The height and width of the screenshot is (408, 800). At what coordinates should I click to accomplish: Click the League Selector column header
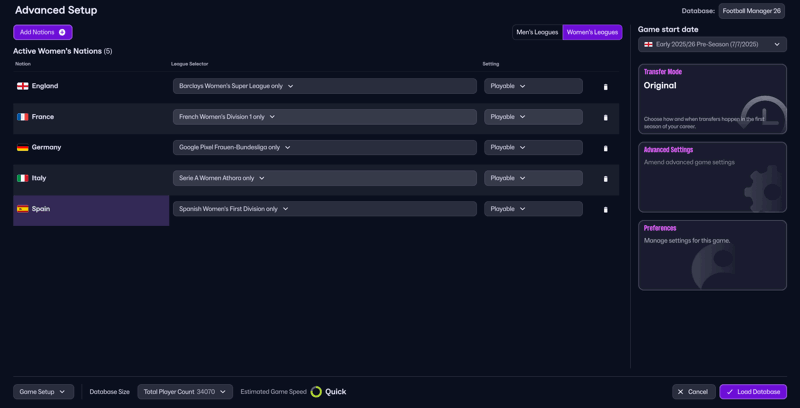(x=189, y=64)
